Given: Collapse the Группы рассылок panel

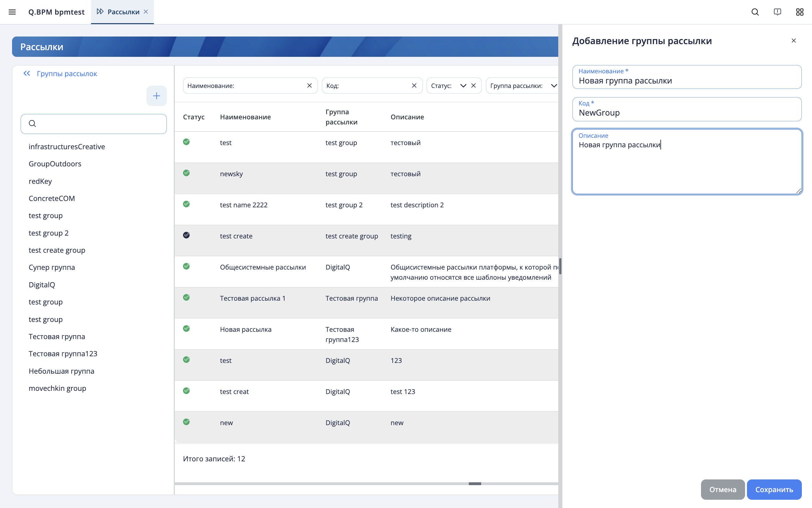Looking at the screenshot, I should point(27,73).
